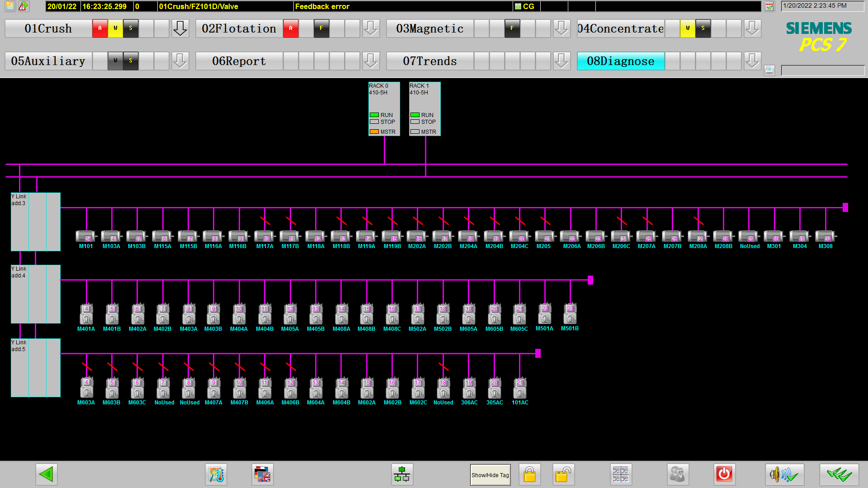Expand the 02Flotation area down arrow
Screen dimensions: 868x488
[x=371, y=28]
